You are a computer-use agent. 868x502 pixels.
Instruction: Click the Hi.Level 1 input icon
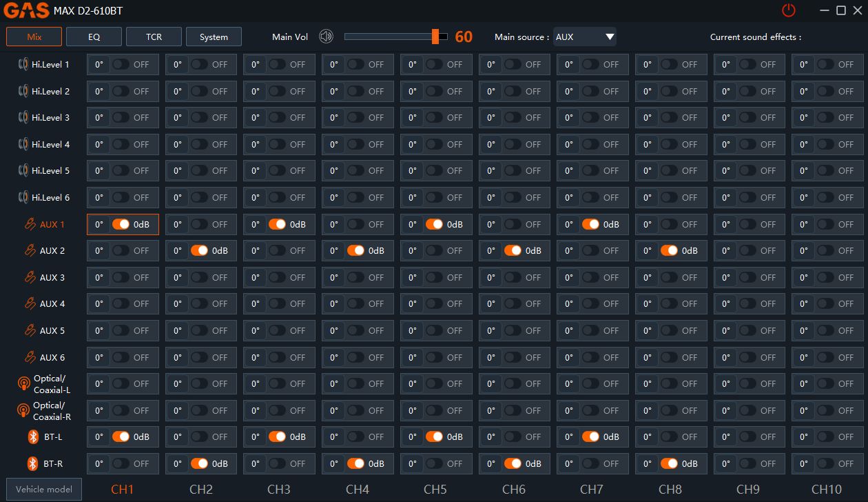point(23,65)
